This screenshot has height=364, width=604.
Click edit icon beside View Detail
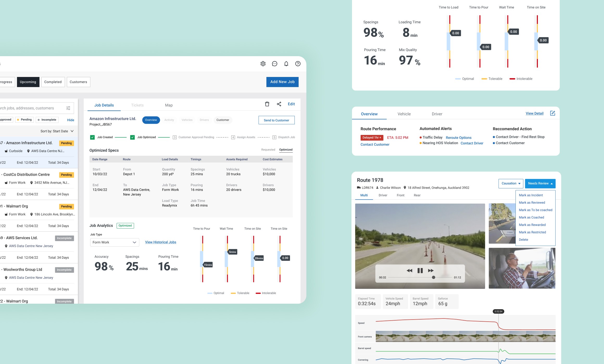552,113
